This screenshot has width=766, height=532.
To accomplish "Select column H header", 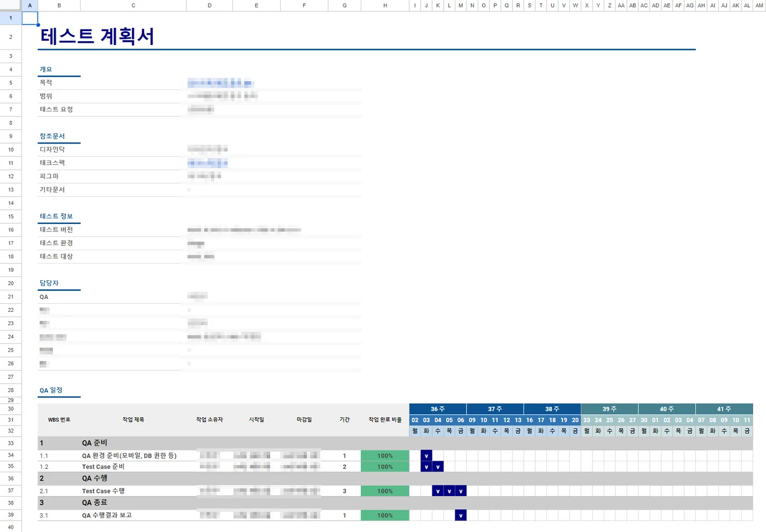I will [385, 5].
